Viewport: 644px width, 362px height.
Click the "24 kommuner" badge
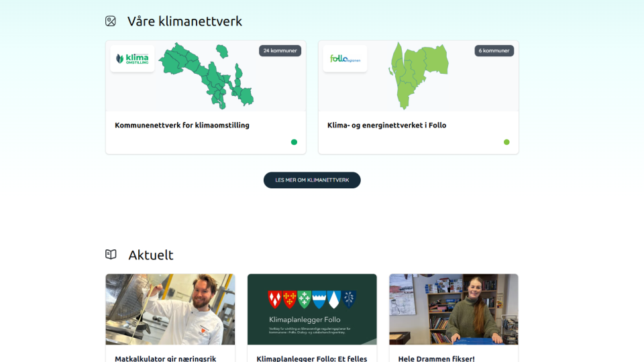click(x=280, y=51)
